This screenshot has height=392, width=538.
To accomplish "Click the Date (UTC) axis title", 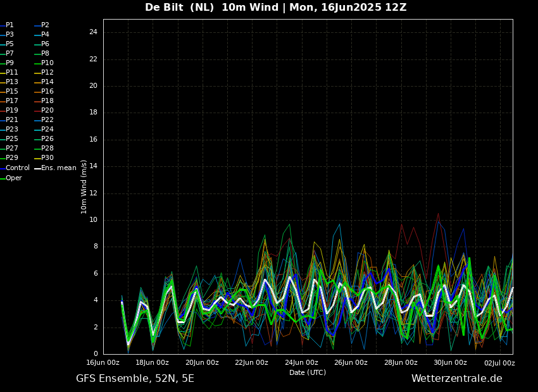I will click(308, 372).
